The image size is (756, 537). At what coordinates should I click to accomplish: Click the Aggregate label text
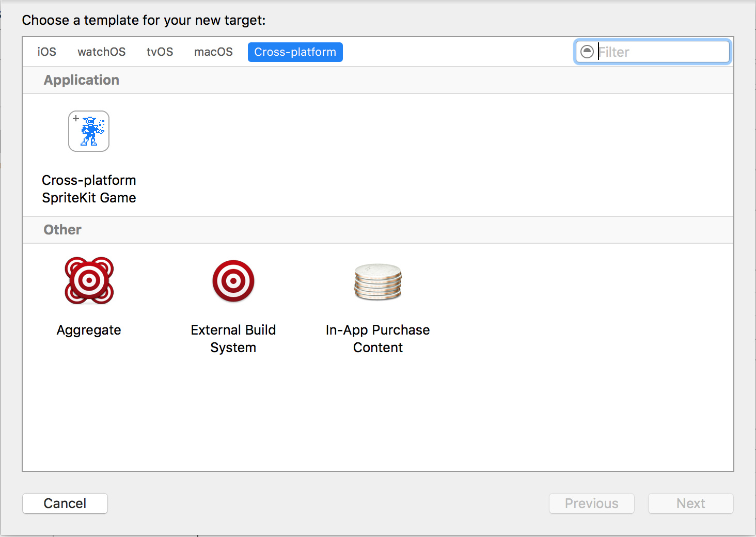click(89, 330)
